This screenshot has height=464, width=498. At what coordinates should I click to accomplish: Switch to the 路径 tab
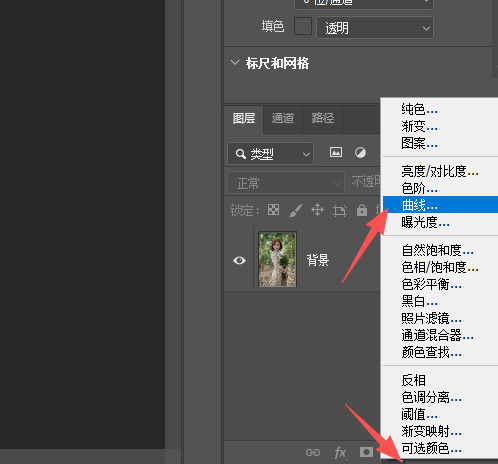coord(322,119)
